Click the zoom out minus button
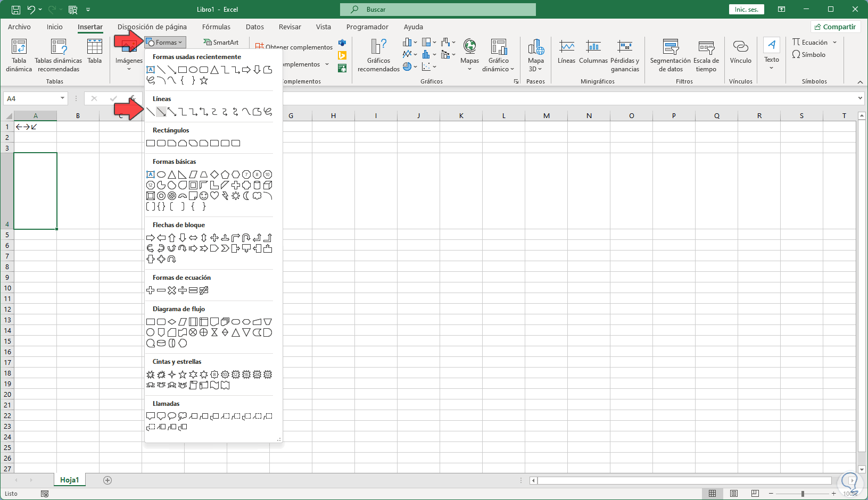868x500 pixels. click(x=771, y=494)
